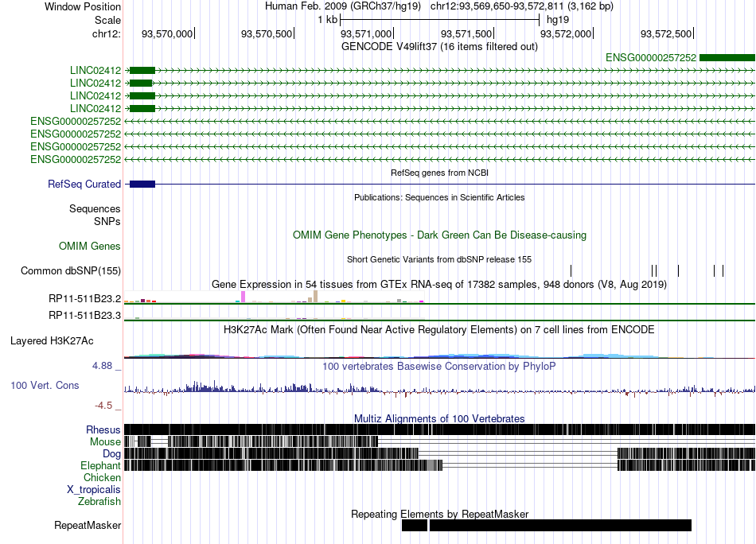The width and height of the screenshot is (756, 544).
Task: Click the 93,570,000 ruler coordinate
Action: pyautogui.click(x=167, y=33)
